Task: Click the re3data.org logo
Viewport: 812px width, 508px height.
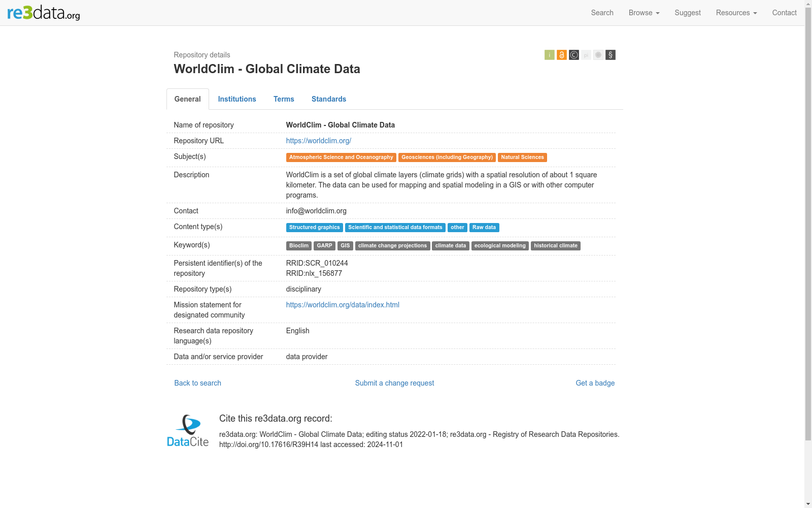Action: (x=44, y=12)
